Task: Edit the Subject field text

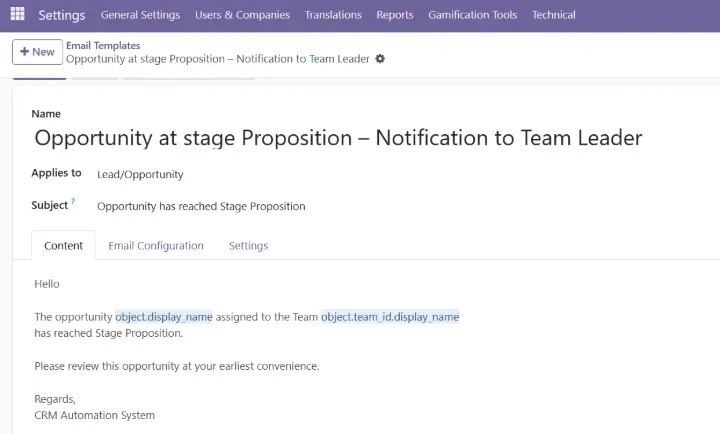Action: coord(201,206)
